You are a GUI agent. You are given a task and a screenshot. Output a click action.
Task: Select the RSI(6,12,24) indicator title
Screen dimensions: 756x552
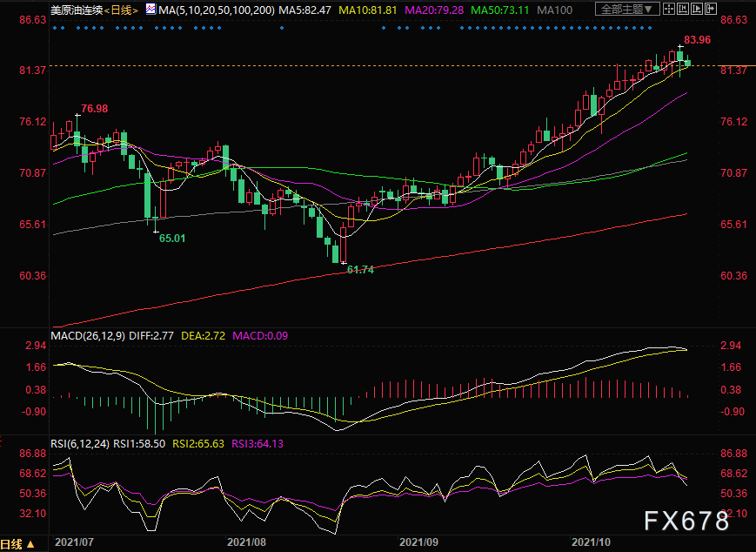pyautogui.click(x=80, y=443)
